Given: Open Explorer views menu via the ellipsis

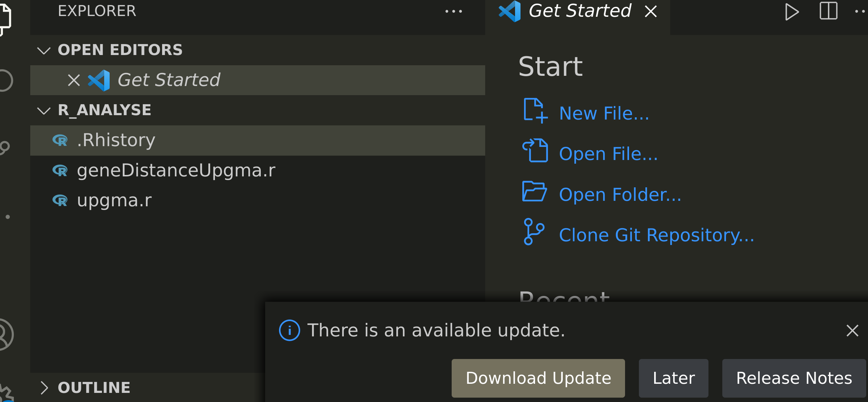Looking at the screenshot, I should pyautogui.click(x=454, y=11).
